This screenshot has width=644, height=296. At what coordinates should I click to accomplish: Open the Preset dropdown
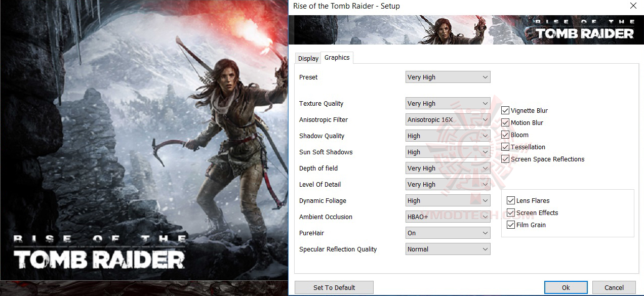(448, 77)
